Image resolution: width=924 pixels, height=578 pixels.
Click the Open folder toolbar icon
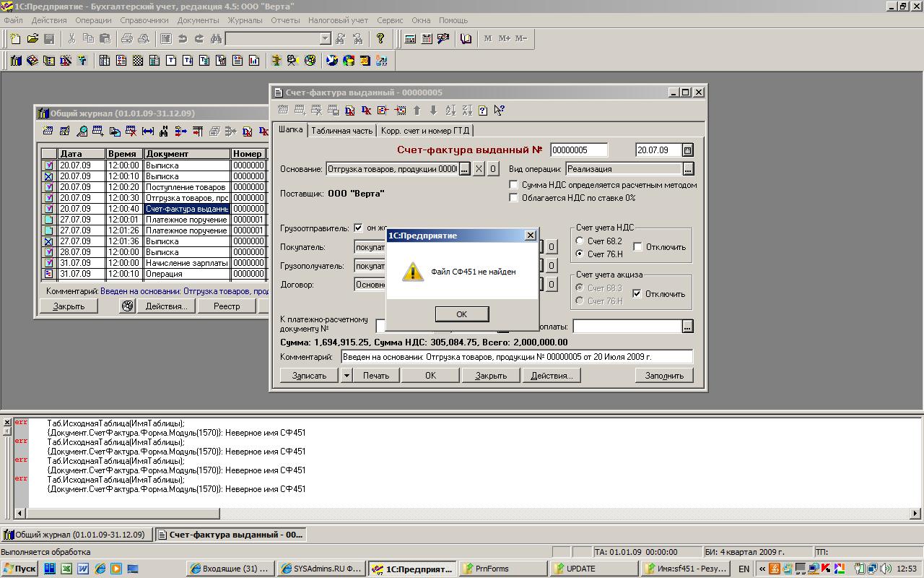tap(32, 39)
